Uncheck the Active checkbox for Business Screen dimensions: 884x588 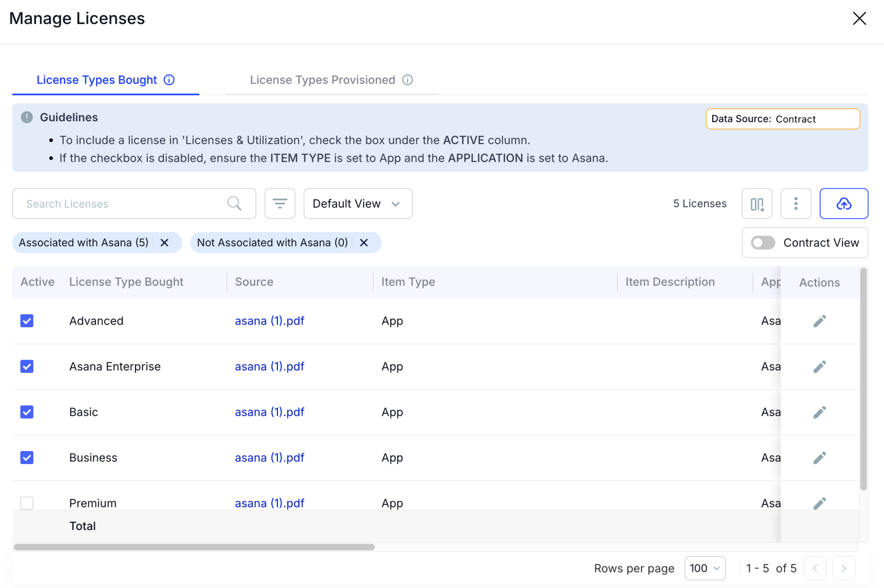(x=27, y=458)
